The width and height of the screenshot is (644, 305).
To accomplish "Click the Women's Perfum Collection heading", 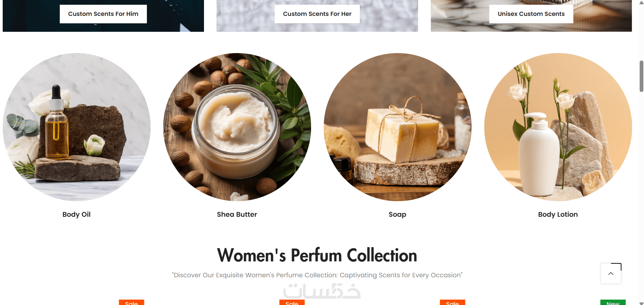I will coord(317,255).
